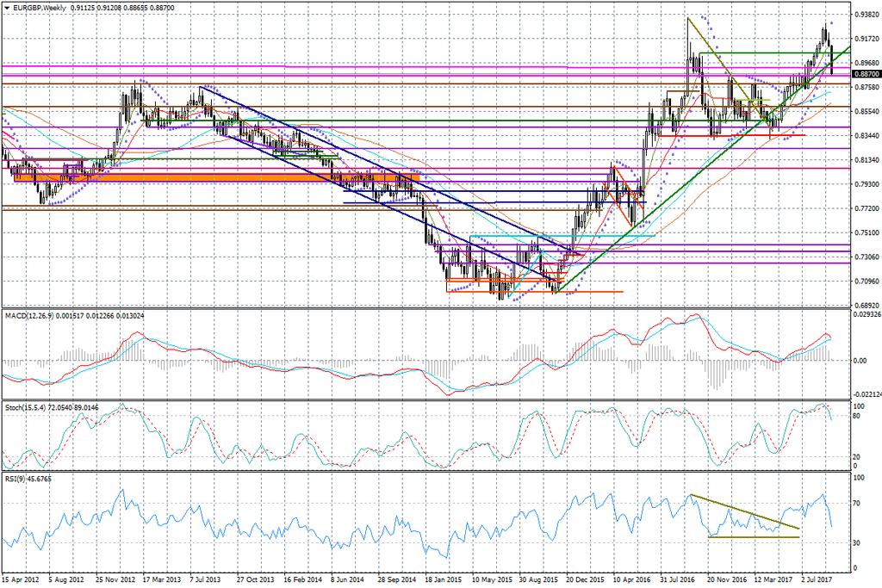Click time axis date 16 Feb 2014

click(302, 578)
